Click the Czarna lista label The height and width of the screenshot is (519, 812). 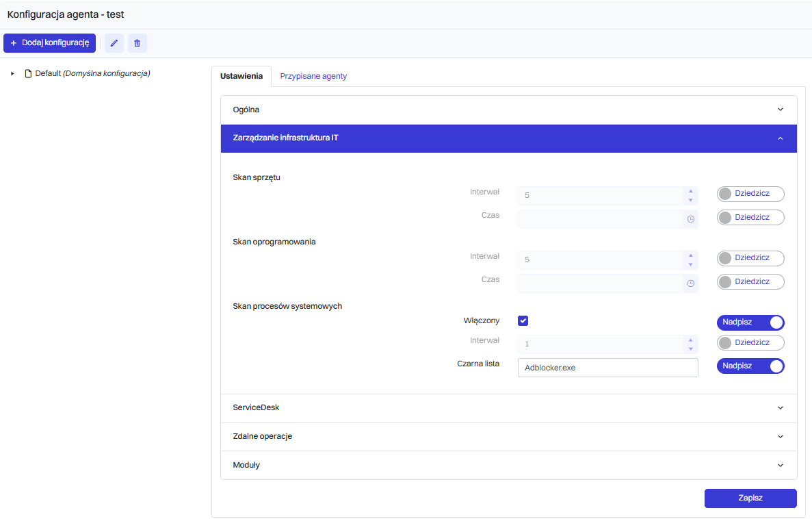pos(478,364)
